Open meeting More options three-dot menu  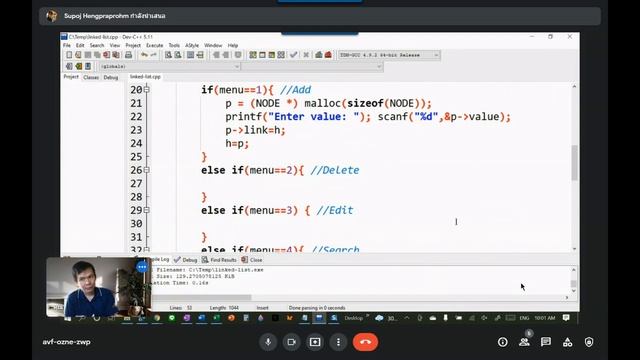coord(338,342)
